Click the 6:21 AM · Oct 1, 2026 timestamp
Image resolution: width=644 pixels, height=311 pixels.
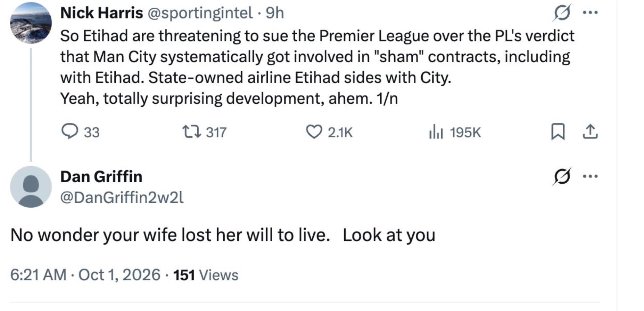click(85, 275)
